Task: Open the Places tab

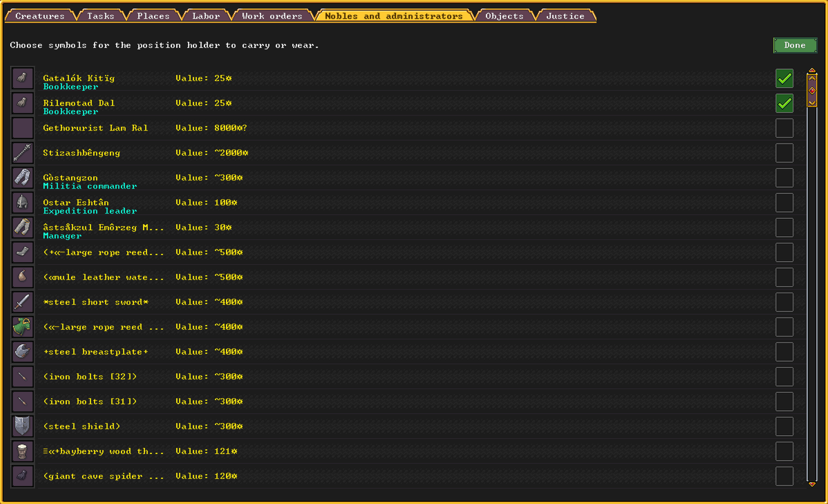Action: pos(153,16)
